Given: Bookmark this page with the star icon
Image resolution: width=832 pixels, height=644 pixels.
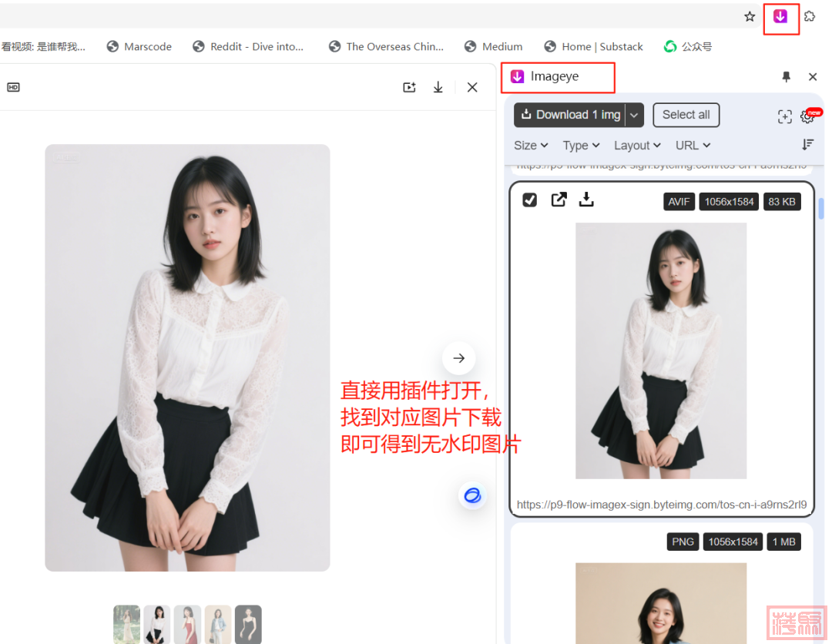Looking at the screenshot, I should pos(750,17).
